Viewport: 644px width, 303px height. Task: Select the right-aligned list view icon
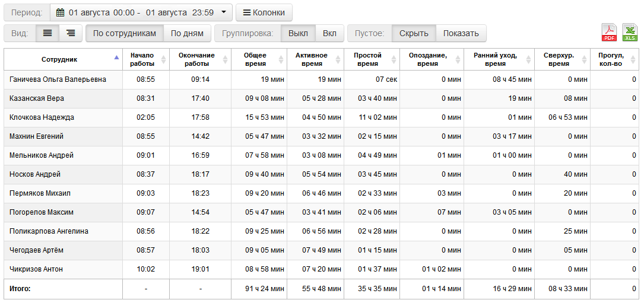tap(71, 33)
